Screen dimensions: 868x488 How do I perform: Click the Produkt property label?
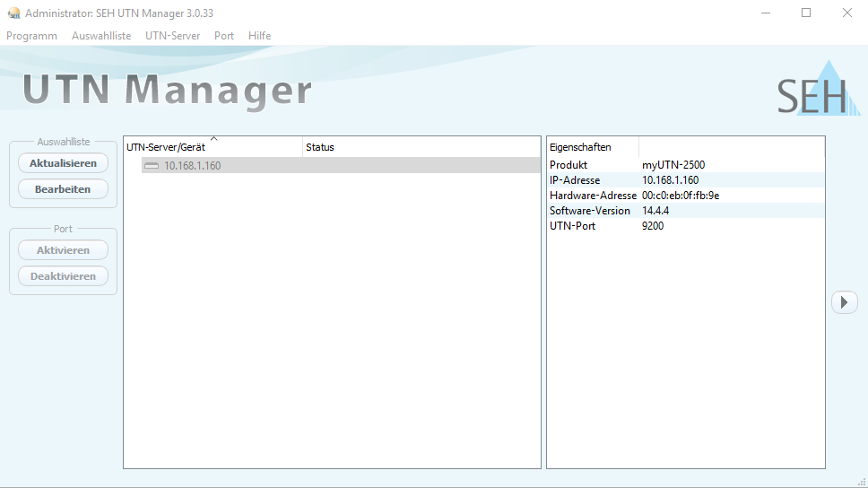coord(569,165)
